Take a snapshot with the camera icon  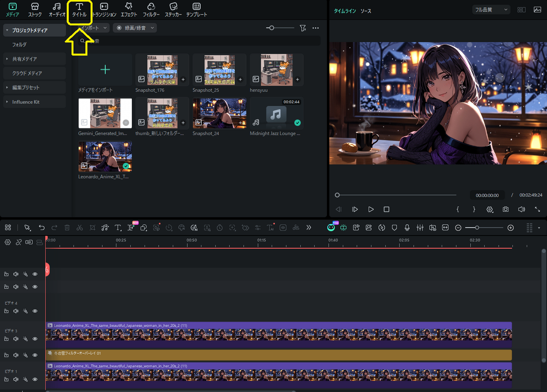[506, 209]
